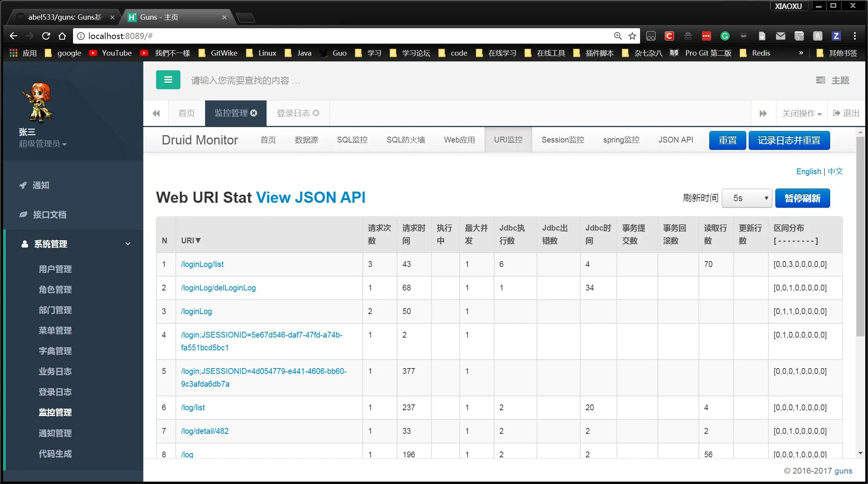The height and width of the screenshot is (484, 868).
Task: Click the browser home icon
Action: [62, 36]
